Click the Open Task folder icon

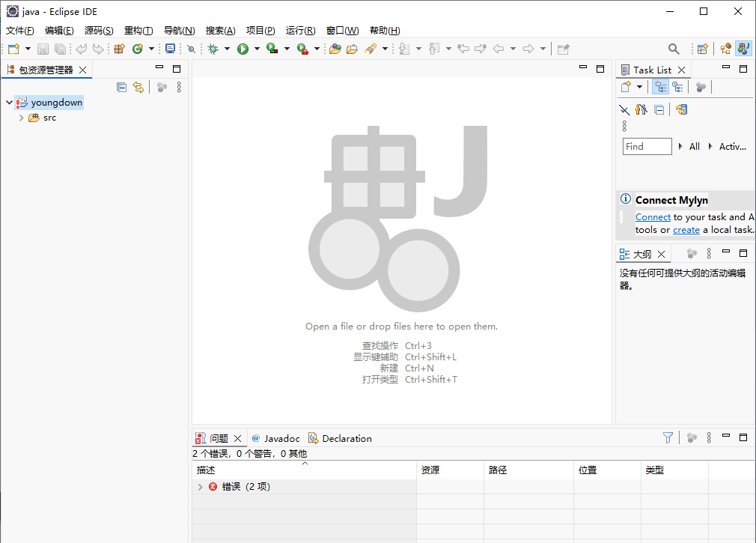tap(352, 49)
